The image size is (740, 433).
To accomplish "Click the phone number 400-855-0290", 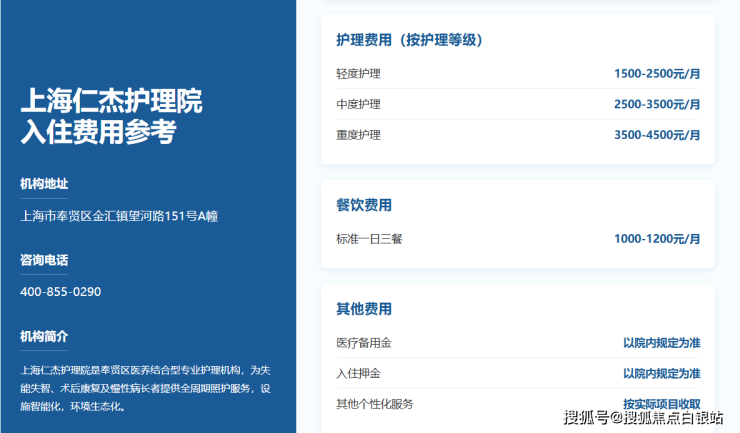I will tap(60, 292).
